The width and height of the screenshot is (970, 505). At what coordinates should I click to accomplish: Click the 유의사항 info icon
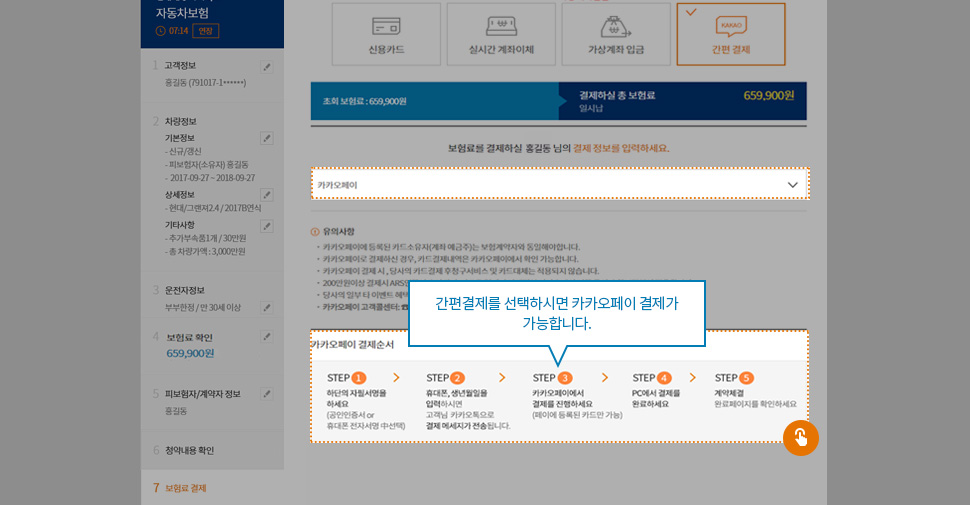[315, 231]
